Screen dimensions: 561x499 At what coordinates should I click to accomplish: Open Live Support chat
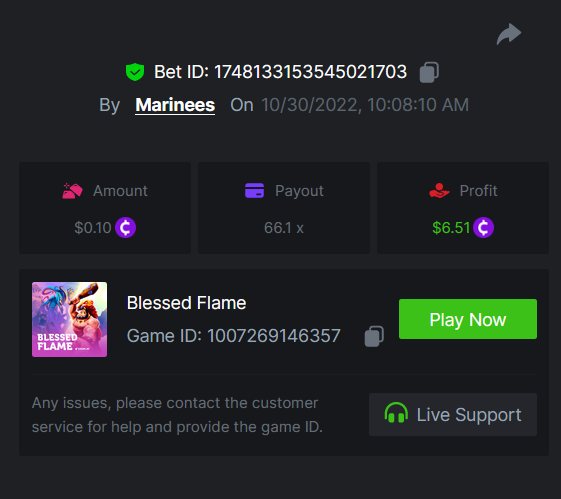[x=453, y=415]
